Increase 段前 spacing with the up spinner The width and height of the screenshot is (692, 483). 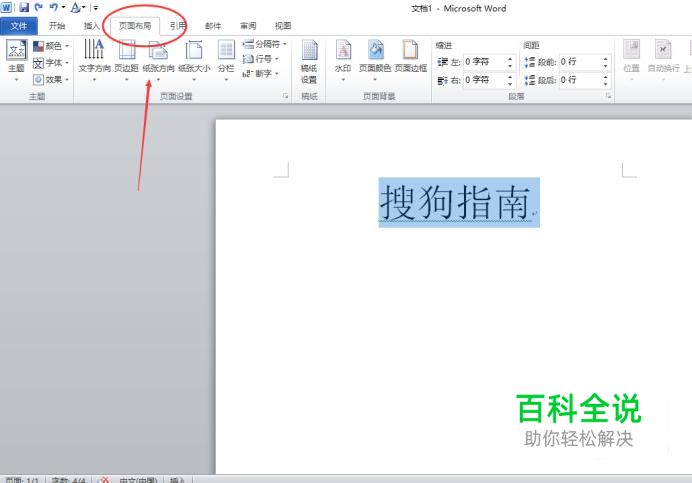coord(606,59)
